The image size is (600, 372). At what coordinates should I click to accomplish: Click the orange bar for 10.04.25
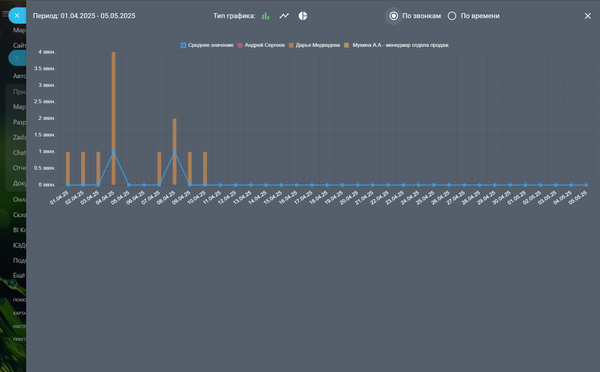tap(205, 168)
